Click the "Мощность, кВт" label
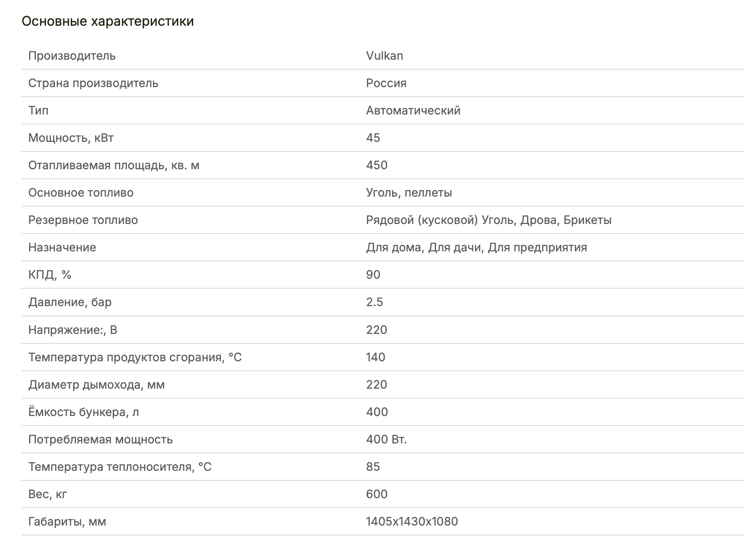The image size is (756, 555). [x=71, y=138]
